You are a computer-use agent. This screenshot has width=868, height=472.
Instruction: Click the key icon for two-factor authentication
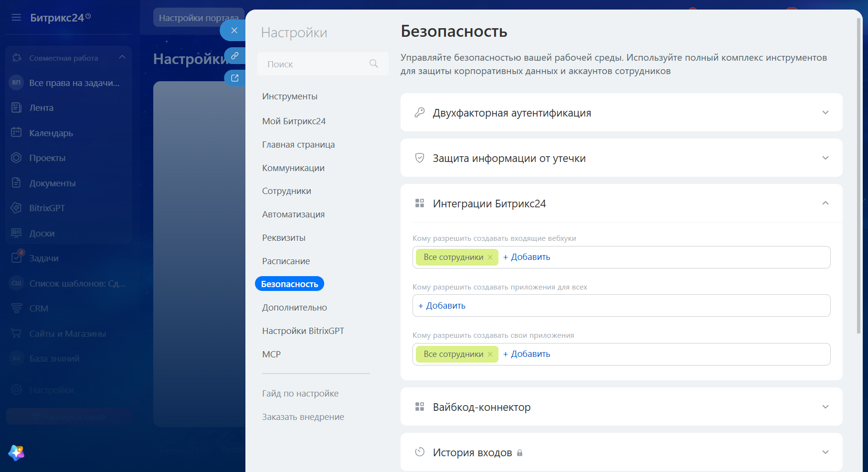(420, 113)
